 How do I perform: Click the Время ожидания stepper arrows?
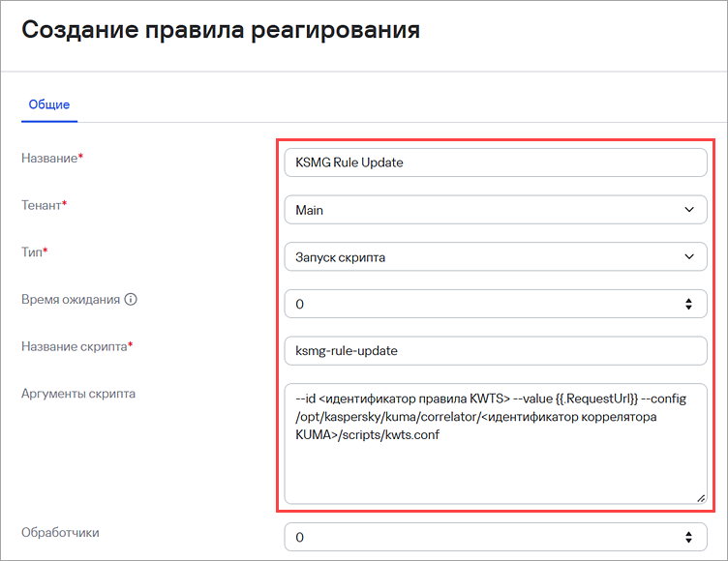[688, 304]
